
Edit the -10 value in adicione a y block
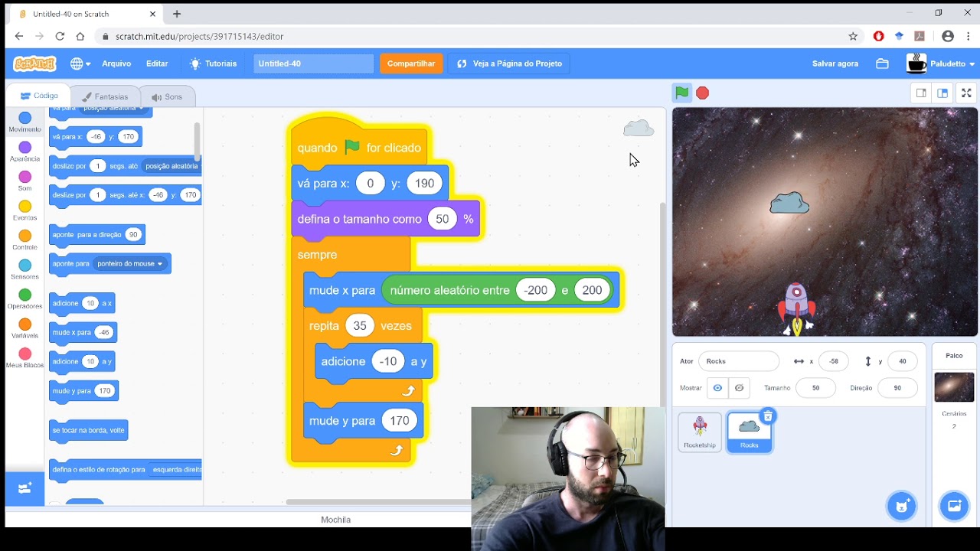388,361
